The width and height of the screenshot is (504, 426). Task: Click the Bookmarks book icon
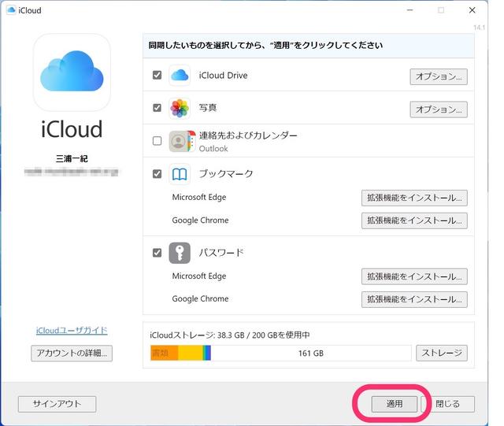[x=180, y=174]
